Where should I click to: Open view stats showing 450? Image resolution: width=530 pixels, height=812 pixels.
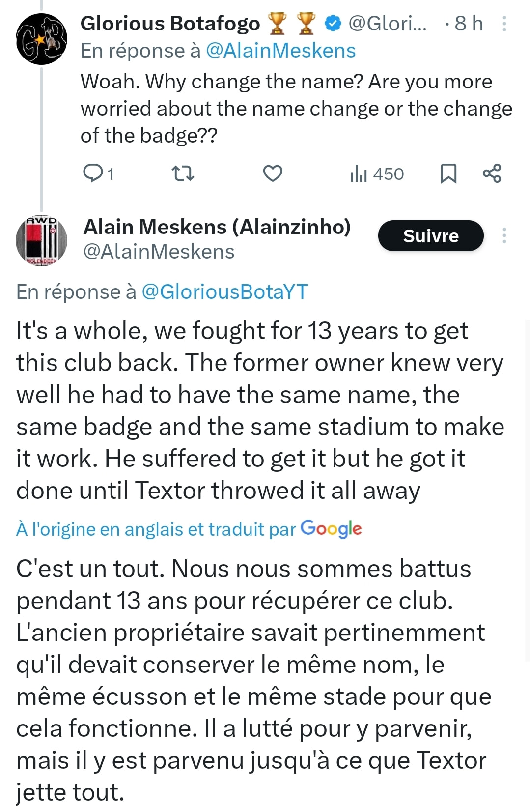tap(377, 174)
